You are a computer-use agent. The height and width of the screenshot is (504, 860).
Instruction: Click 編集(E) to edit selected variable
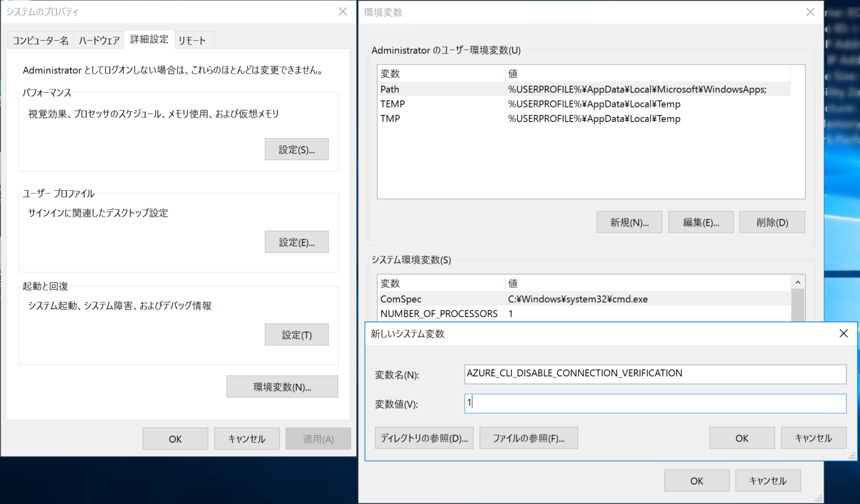tap(700, 222)
